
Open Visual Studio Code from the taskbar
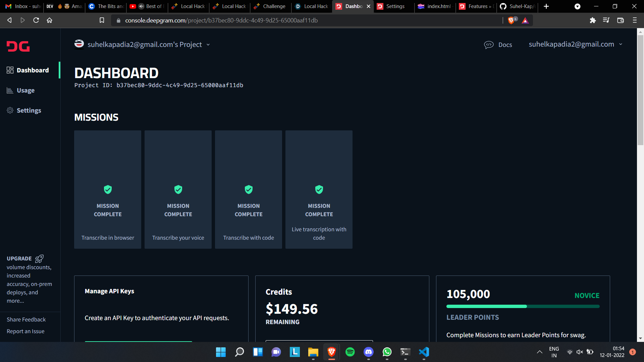click(424, 352)
